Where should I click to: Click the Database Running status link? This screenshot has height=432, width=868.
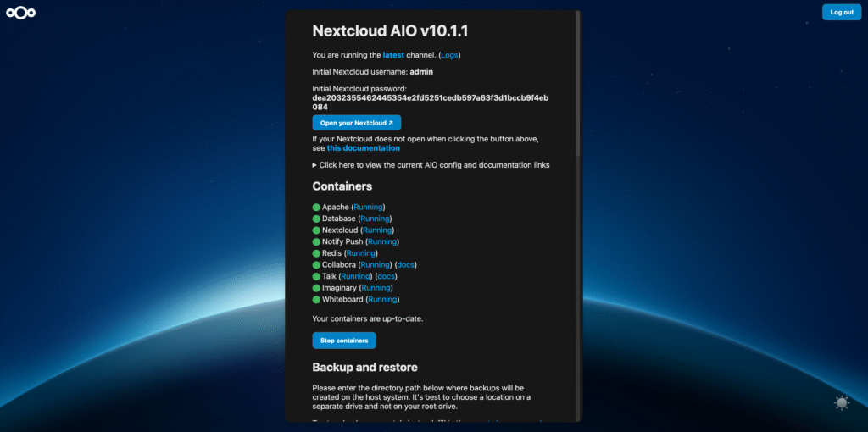(375, 219)
